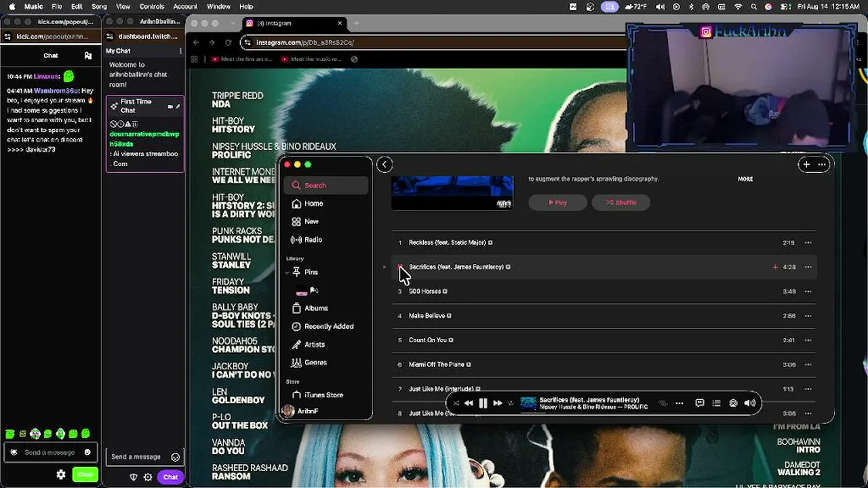Open Wi-Fi status in menu bar
Viewport: 868px width, 488px height.
tap(738, 7)
